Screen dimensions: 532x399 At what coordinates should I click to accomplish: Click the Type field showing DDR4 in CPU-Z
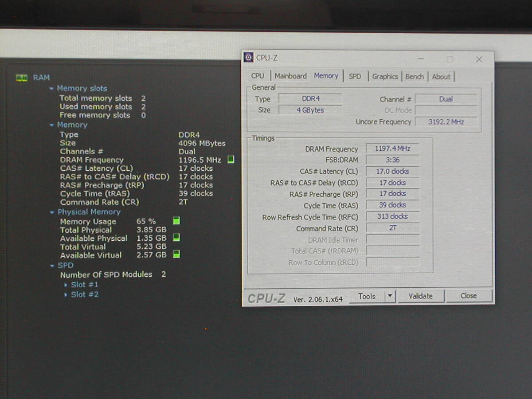pos(310,99)
